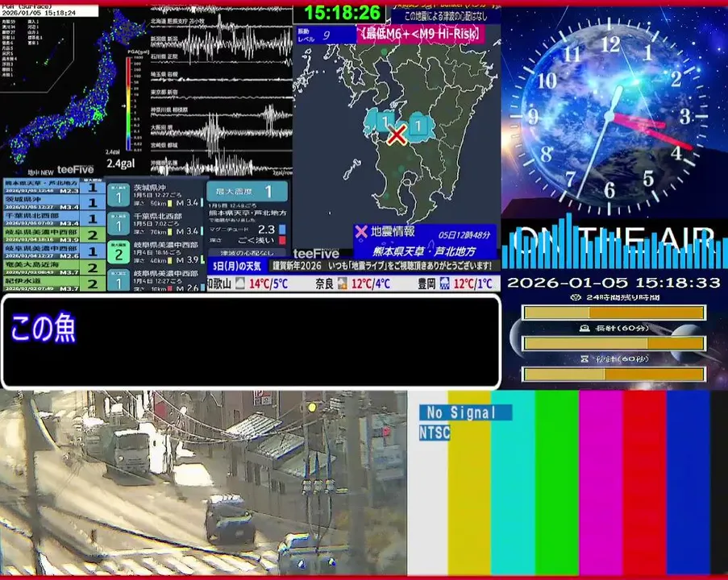Click the NTSC label
This screenshot has height=580, width=728.
click(435, 433)
